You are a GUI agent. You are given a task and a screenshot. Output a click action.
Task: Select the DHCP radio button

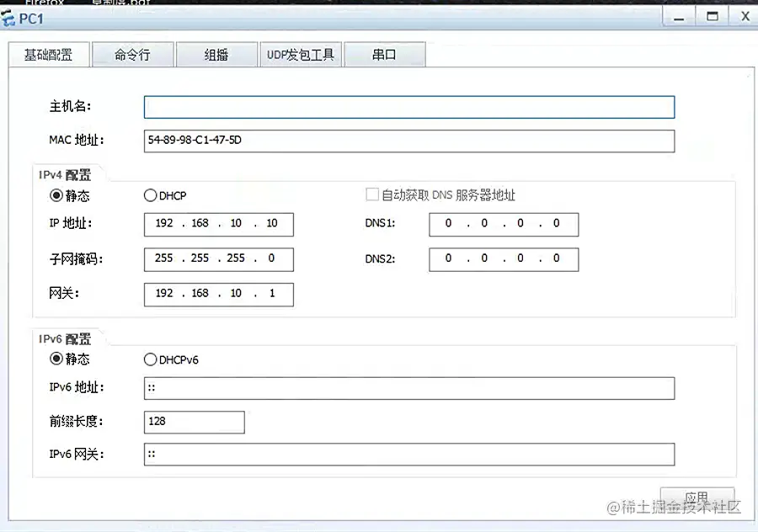151,195
